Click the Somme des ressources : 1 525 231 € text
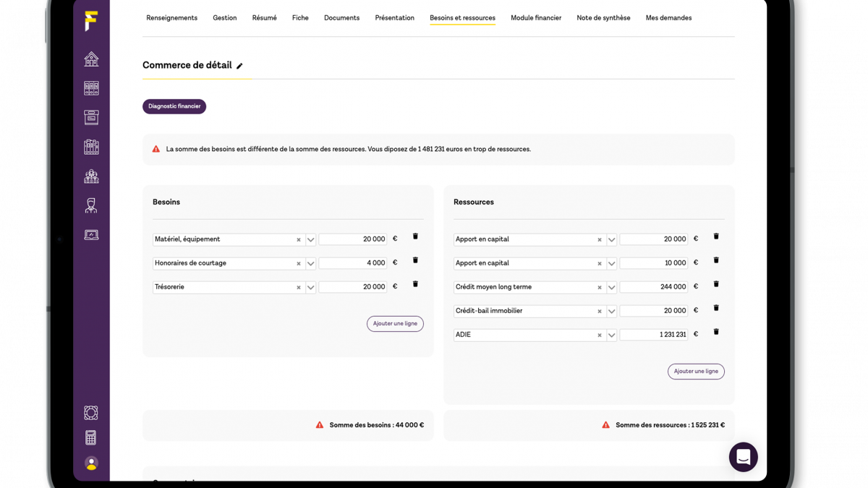868x488 pixels. (670, 425)
